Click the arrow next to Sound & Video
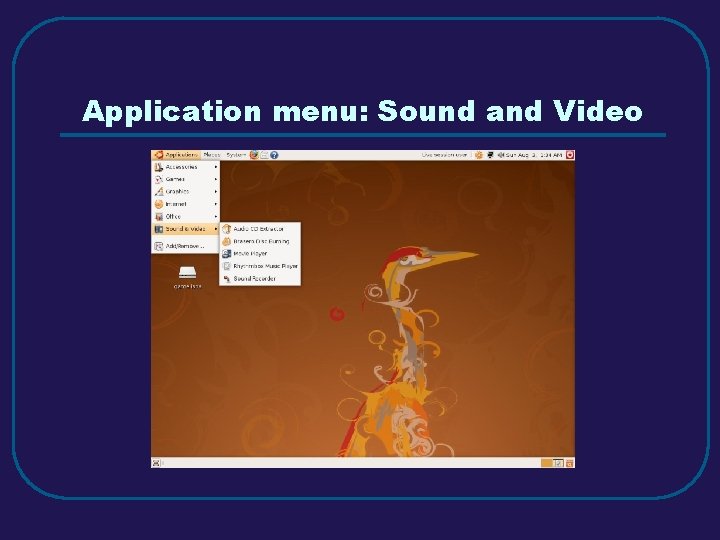The width and height of the screenshot is (720, 540). click(x=216, y=229)
